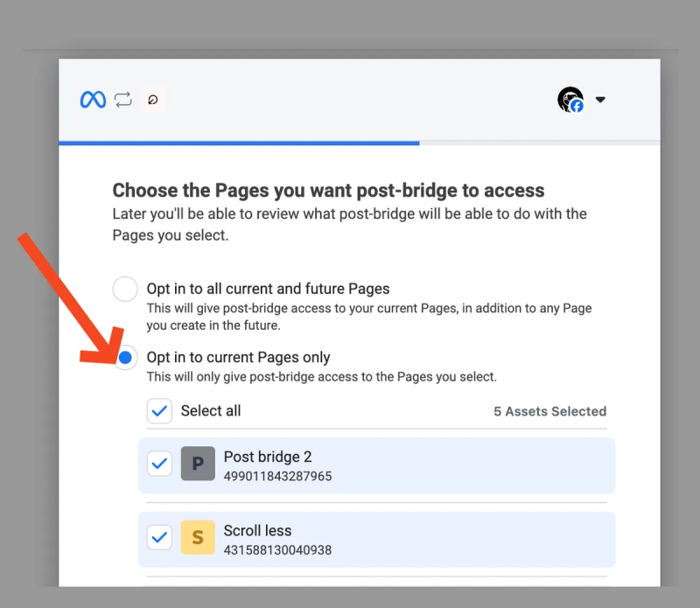Click the 'Choose the Pages you want post-bridge to access' heading

point(329,190)
